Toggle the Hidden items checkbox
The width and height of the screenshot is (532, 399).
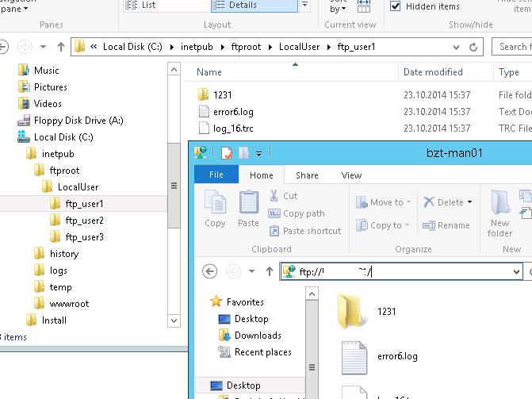(x=396, y=6)
